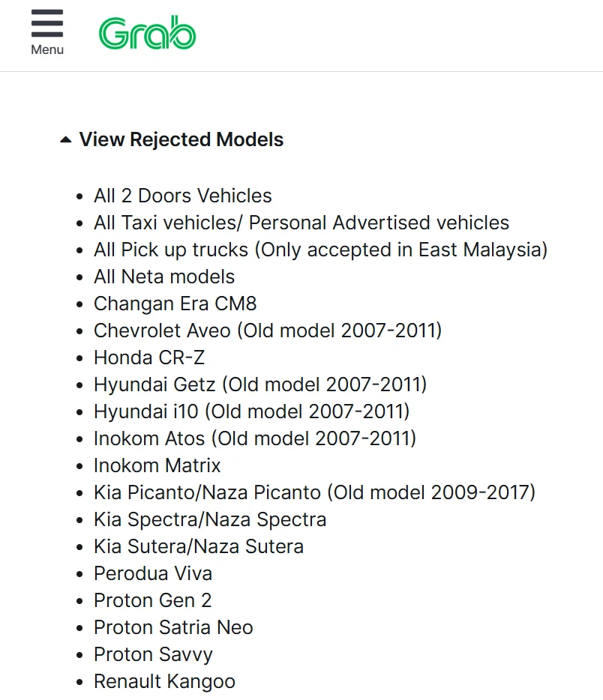Select the 'Honda CR-Z' entry
The image size is (603, 700).
tap(148, 358)
